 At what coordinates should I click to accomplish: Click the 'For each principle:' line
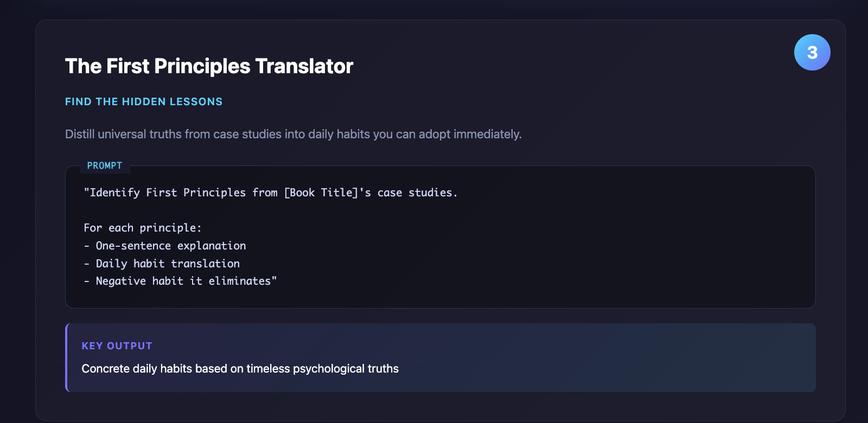click(143, 228)
